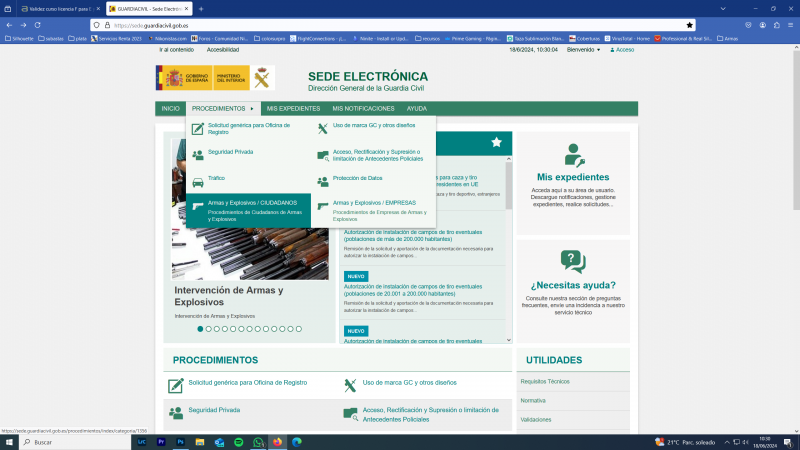Click the Protección de Datos people icon
Image resolution: width=800 pixels, height=450 pixels.
323,182
